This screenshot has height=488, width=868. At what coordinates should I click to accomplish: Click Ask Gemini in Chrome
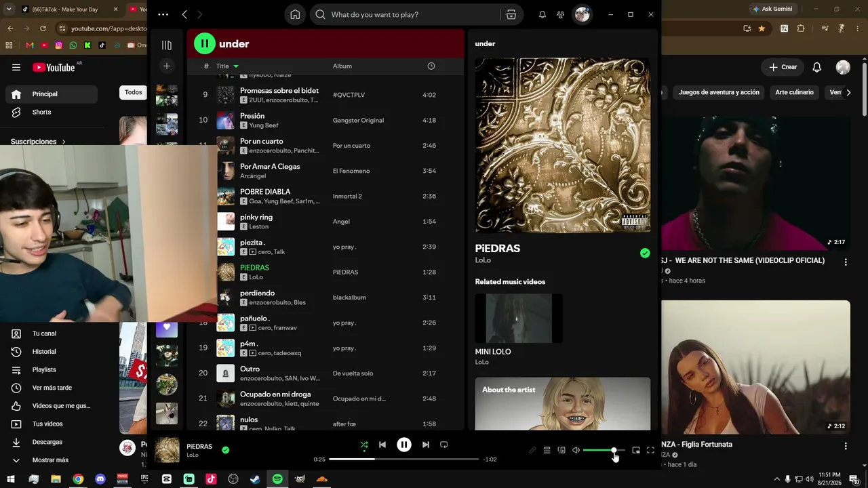click(772, 9)
